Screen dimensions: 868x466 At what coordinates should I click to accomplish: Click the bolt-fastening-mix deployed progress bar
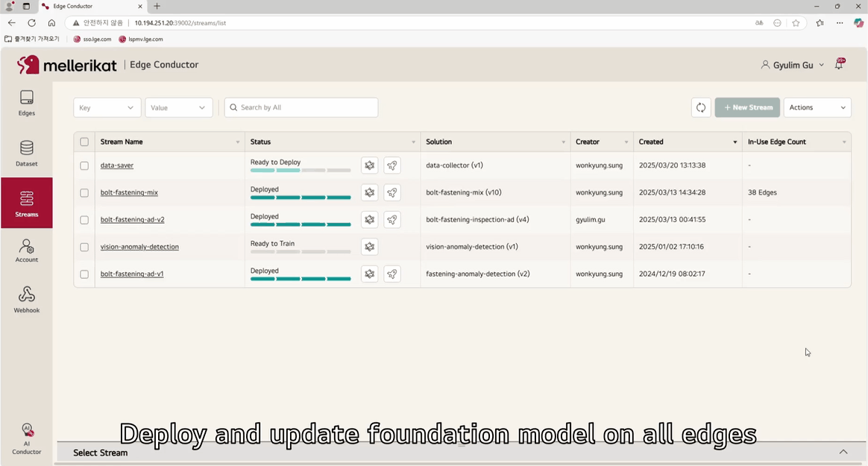point(301,198)
